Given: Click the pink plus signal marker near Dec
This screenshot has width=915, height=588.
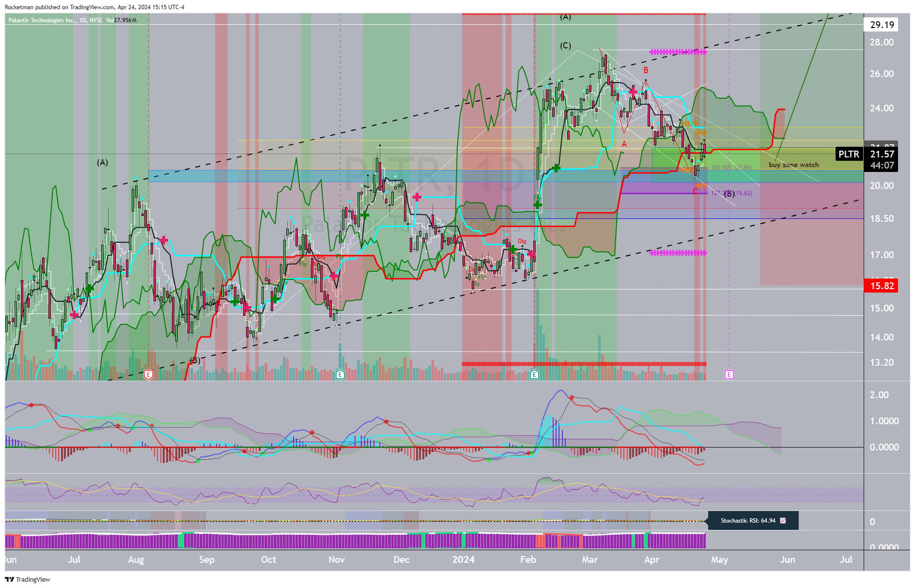Looking at the screenshot, I should (417, 197).
